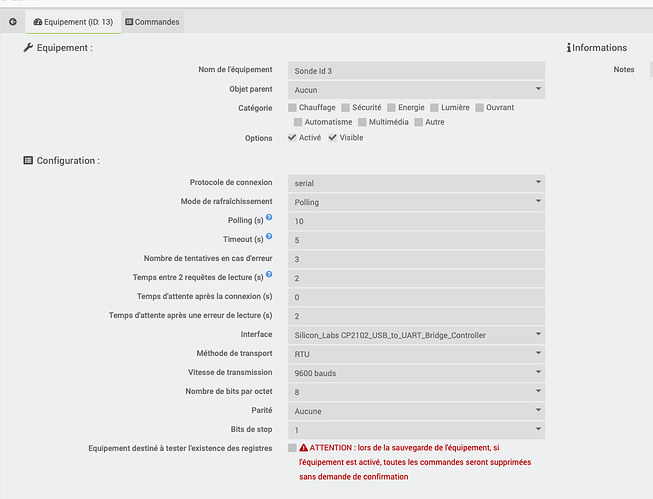Image resolution: width=653 pixels, height=499 pixels.
Task: Select the Equipement (ID: 13) tab
Action: (73, 21)
